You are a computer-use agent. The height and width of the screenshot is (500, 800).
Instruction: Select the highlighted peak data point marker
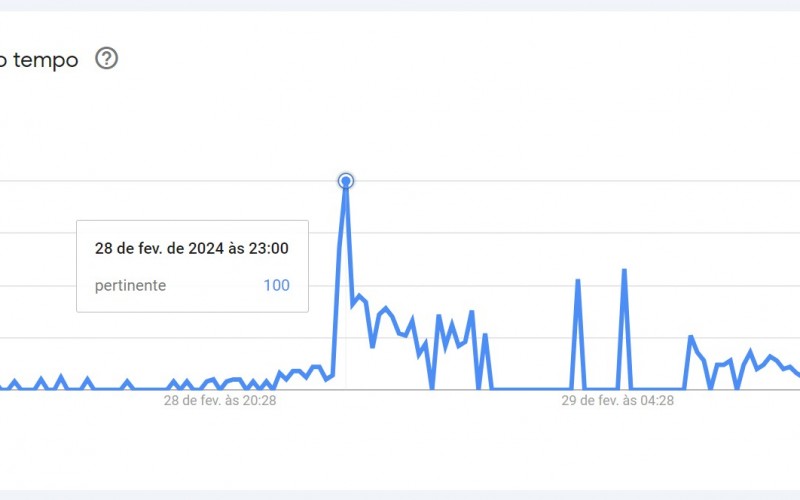click(346, 181)
